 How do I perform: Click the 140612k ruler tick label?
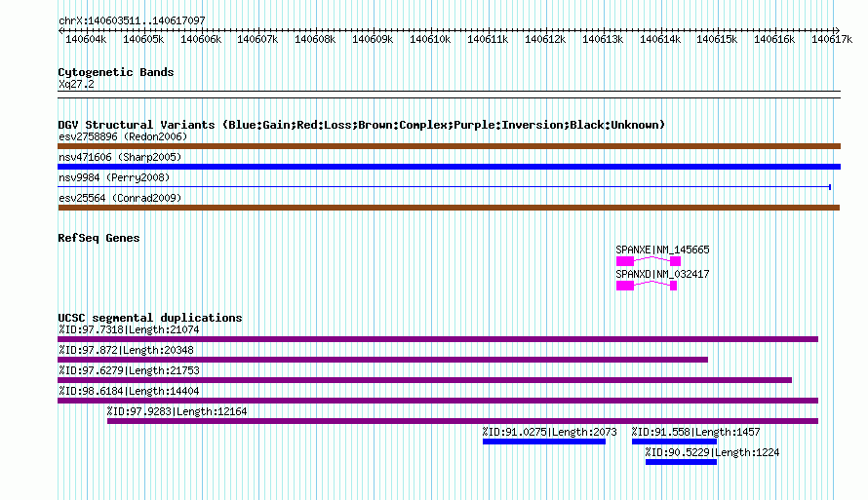click(545, 39)
